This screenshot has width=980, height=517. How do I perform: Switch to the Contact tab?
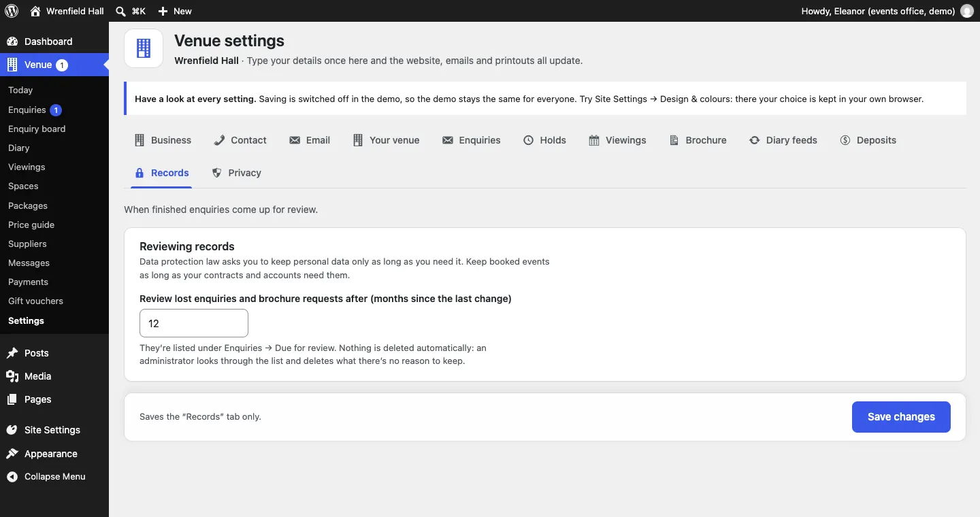point(240,140)
